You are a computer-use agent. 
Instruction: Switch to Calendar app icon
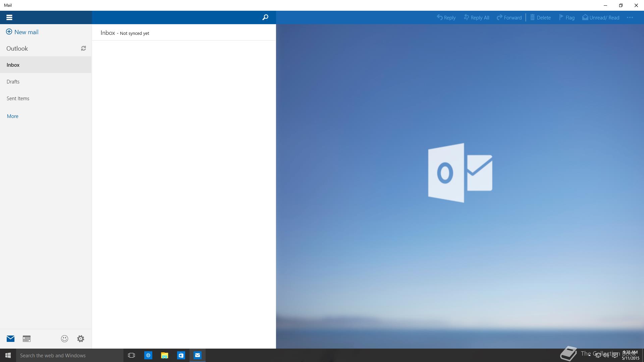[26, 339]
